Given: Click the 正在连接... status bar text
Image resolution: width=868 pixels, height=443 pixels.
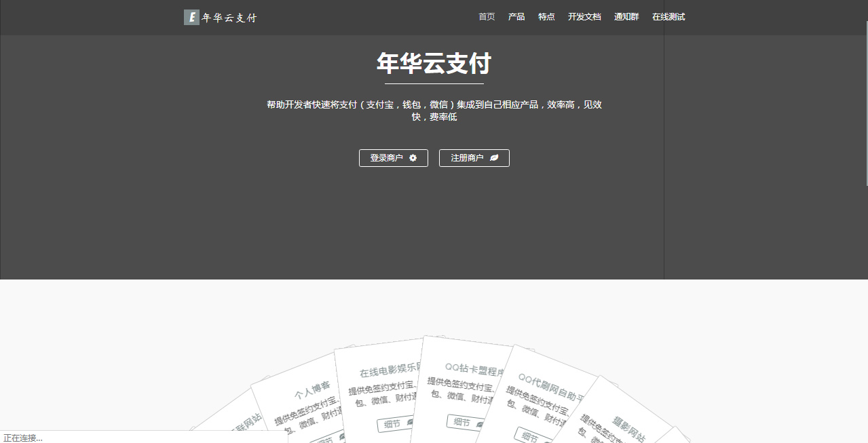Looking at the screenshot, I should [x=23, y=438].
